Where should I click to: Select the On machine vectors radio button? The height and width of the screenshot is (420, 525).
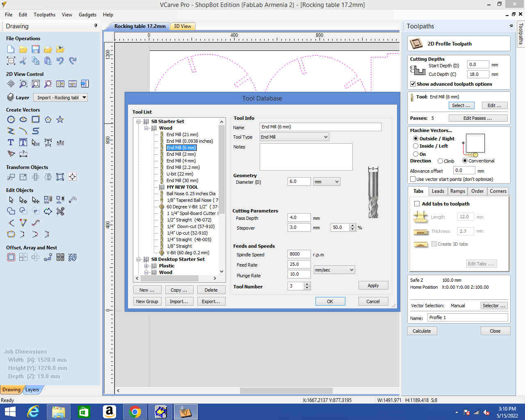click(x=415, y=154)
